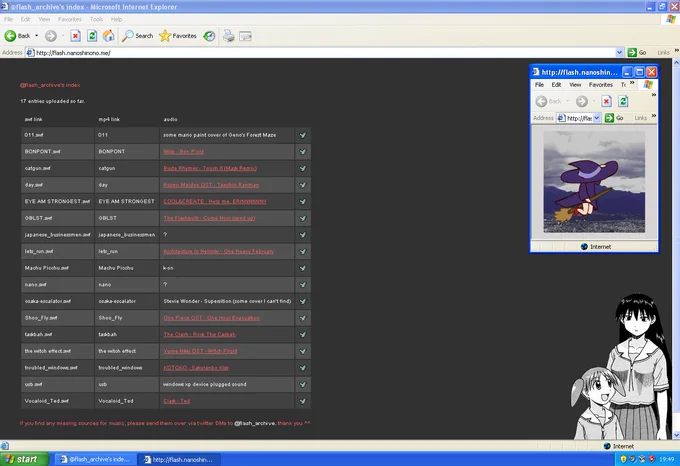Click the Search magnifier button

(x=137, y=36)
